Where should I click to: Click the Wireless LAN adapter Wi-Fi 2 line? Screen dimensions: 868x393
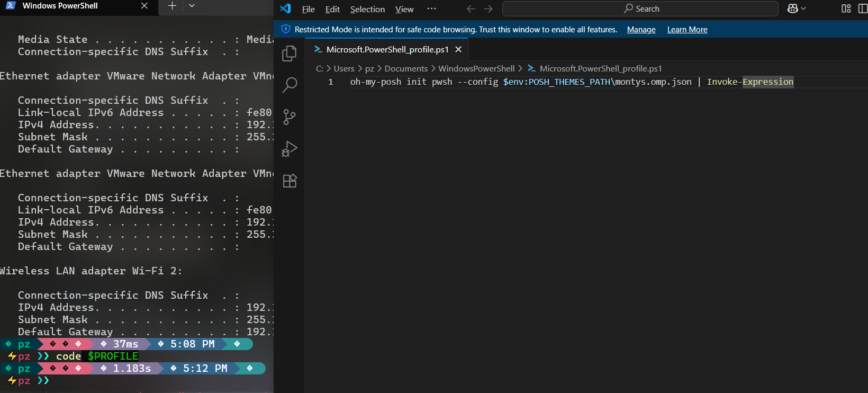click(91, 271)
